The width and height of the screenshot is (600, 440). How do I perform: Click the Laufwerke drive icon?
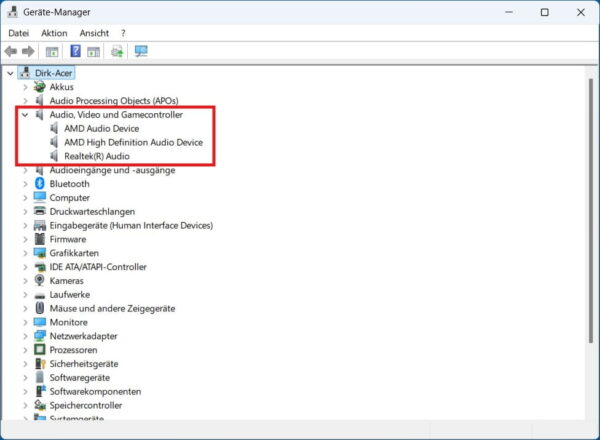click(39, 295)
